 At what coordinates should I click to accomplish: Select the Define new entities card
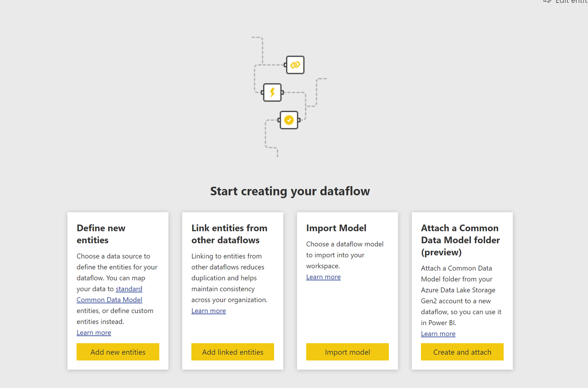(118, 290)
